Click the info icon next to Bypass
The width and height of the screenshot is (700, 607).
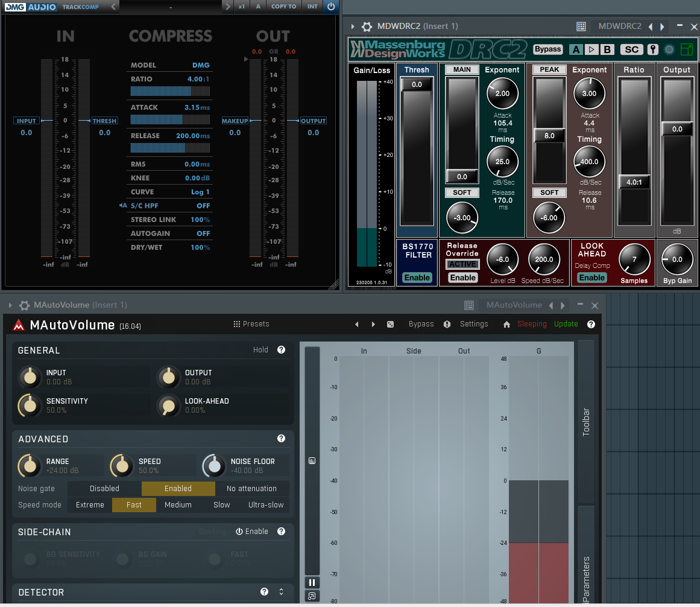[447, 324]
